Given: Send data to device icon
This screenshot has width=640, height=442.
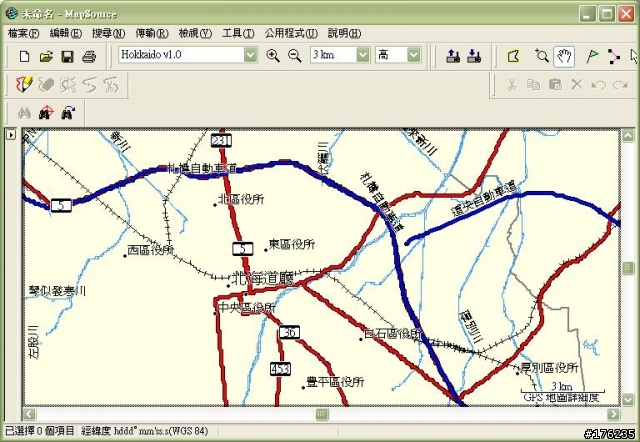Looking at the screenshot, I should 453,56.
